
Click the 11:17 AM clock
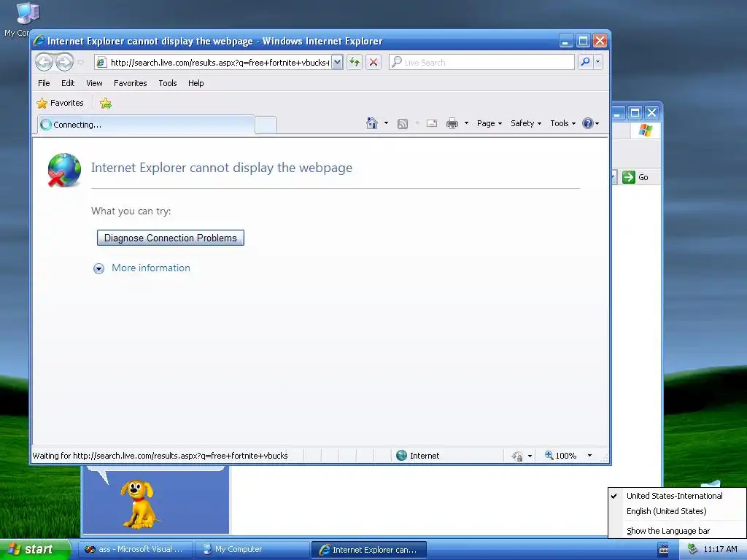pos(720,550)
